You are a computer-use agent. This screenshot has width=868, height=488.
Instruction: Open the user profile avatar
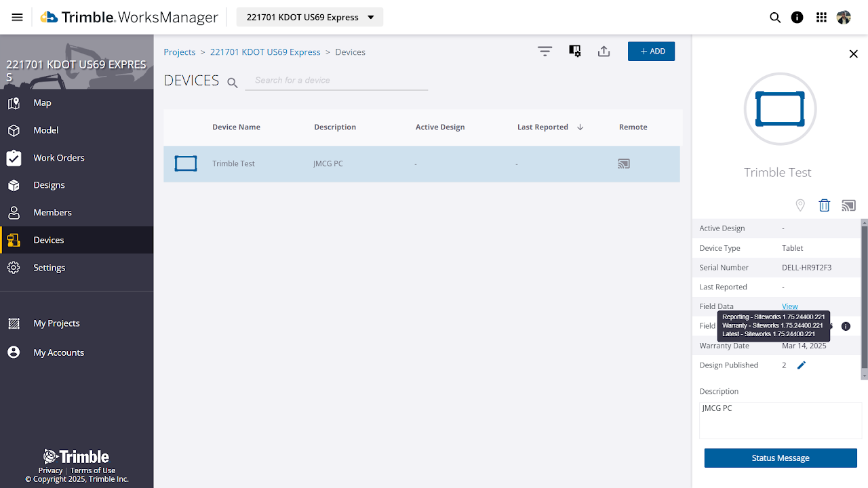[x=844, y=18]
